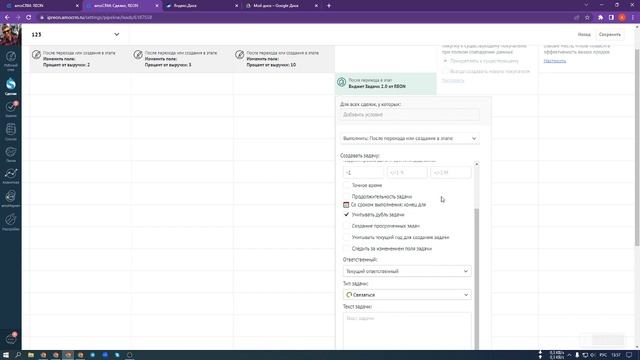Go back with browser back arrow
This screenshot has width=640, height=360.
tap(7, 18)
